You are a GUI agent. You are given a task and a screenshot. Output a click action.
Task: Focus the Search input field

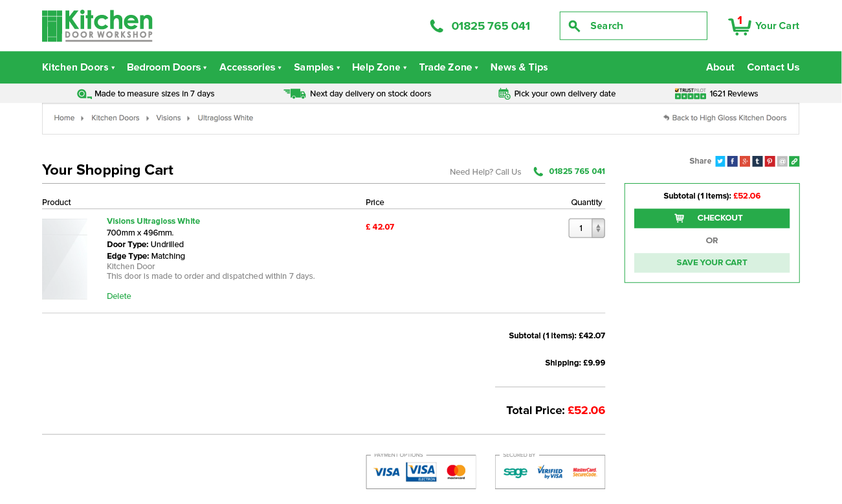(x=634, y=26)
